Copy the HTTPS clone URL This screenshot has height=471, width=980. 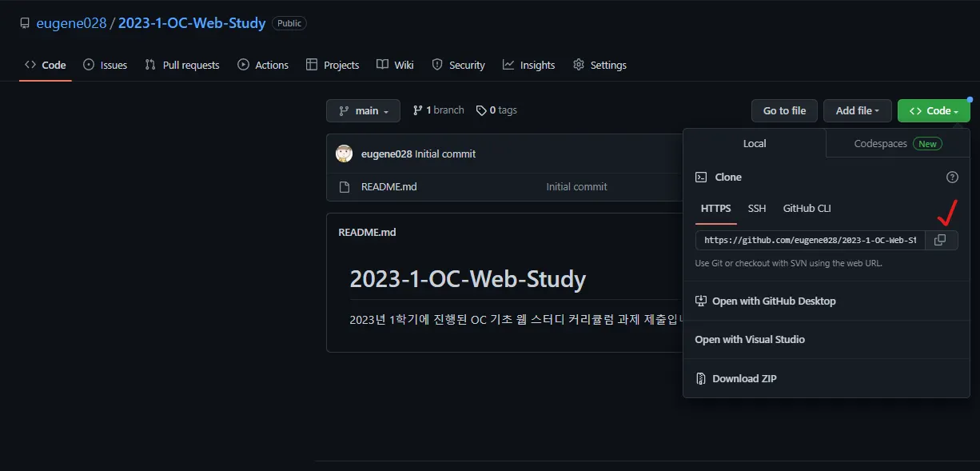point(941,240)
